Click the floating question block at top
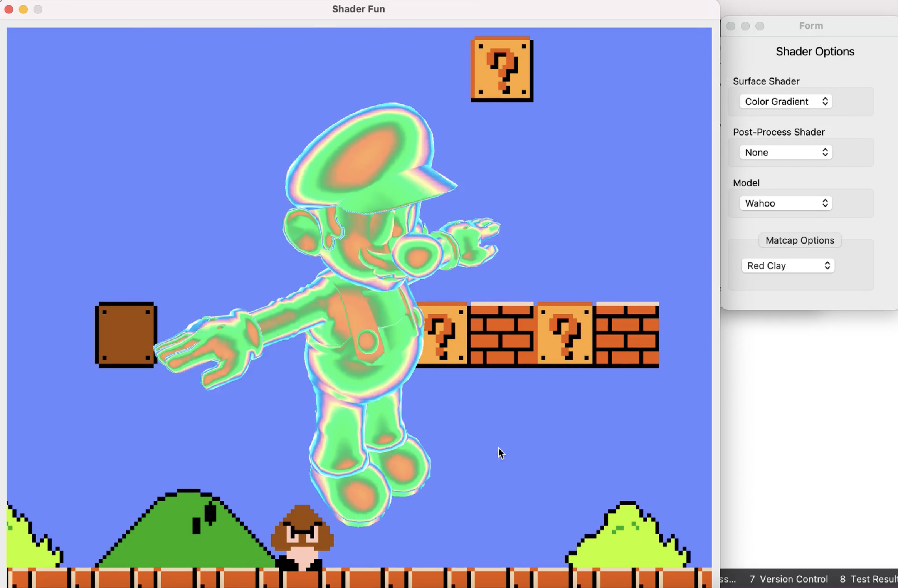The width and height of the screenshot is (898, 588). [x=502, y=69]
